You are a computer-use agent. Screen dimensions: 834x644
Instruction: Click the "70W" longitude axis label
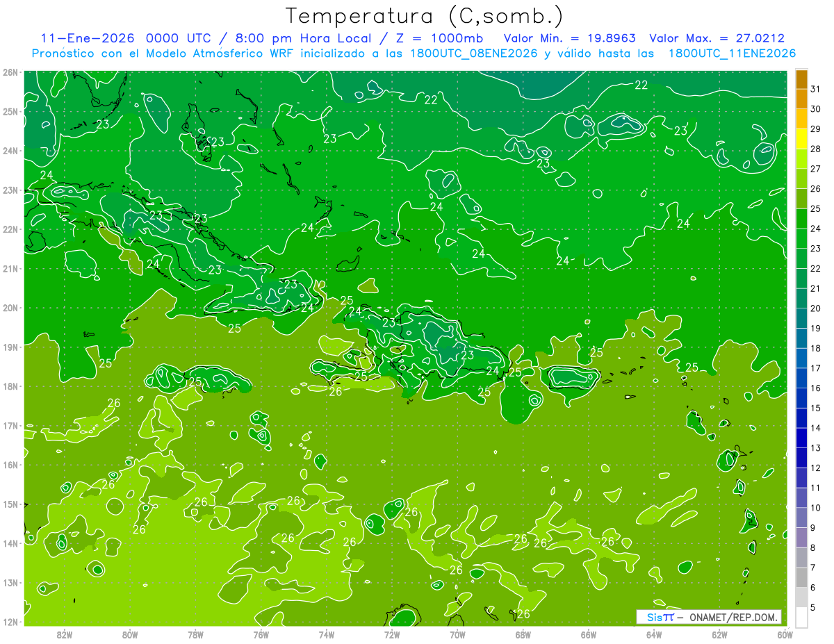point(457,634)
